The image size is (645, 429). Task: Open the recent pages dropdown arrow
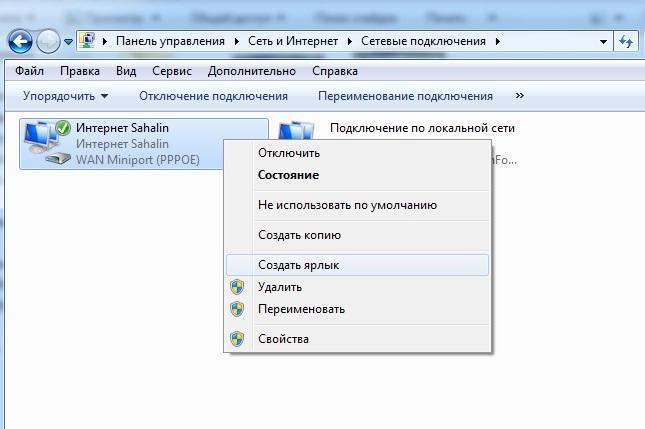(x=68, y=42)
